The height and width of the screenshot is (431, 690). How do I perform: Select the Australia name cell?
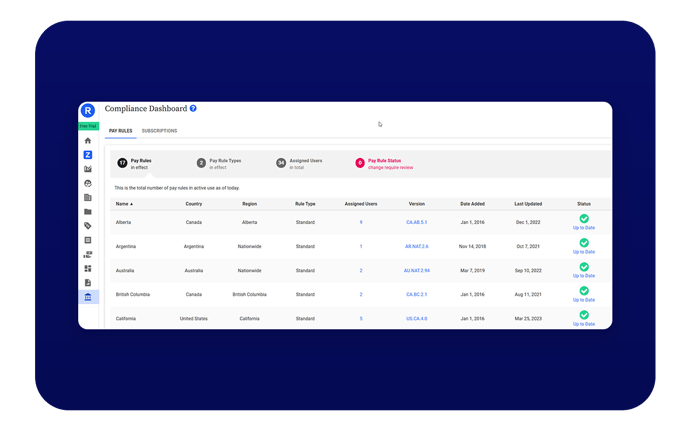(x=125, y=271)
